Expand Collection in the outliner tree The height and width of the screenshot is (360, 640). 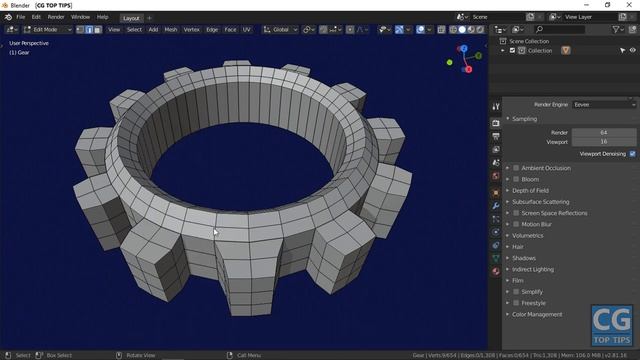click(503, 51)
